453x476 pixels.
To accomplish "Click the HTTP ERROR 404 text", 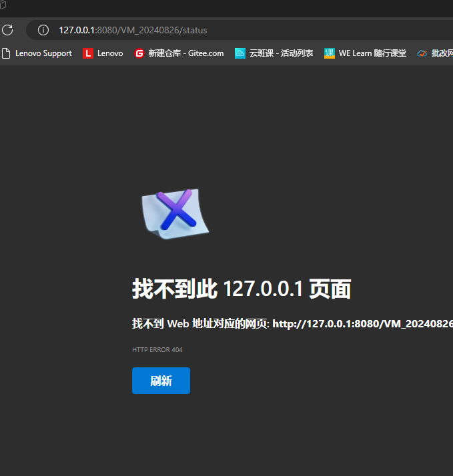I will tap(157, 350).
